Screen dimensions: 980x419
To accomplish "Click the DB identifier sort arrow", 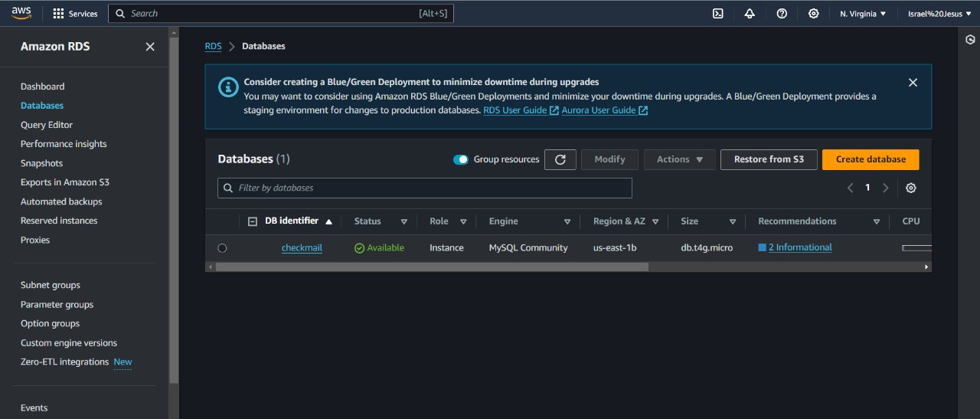I will [328, 222].
